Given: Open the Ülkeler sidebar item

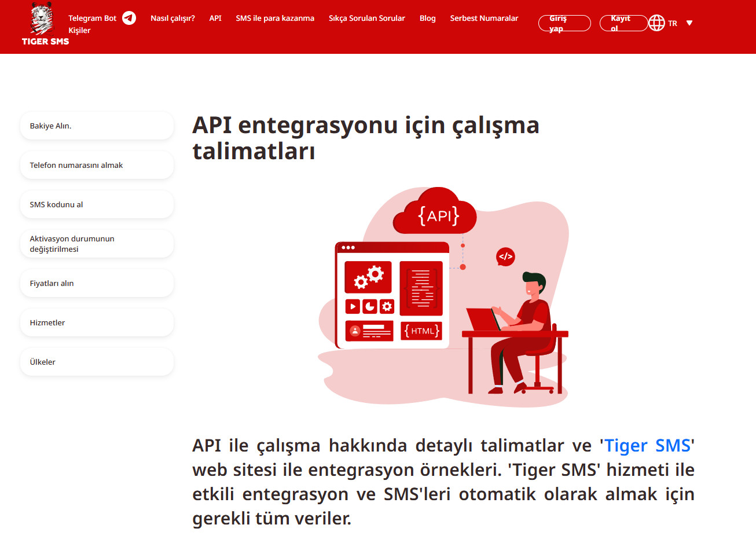Looking at the screenshot, I should pos(97,362).
